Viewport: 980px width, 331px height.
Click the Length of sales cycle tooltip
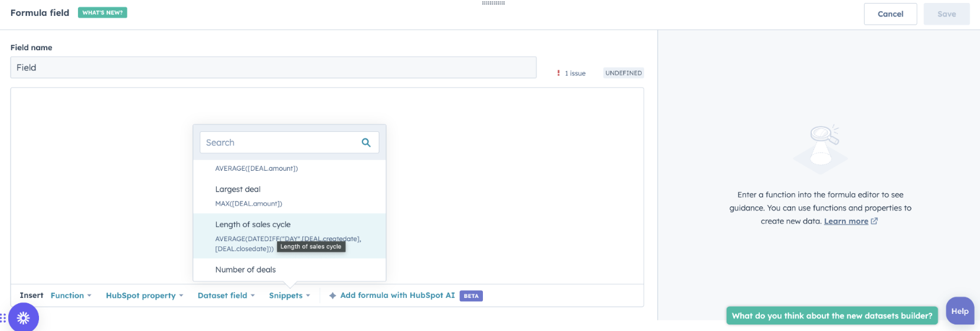(x=311, y=246)
